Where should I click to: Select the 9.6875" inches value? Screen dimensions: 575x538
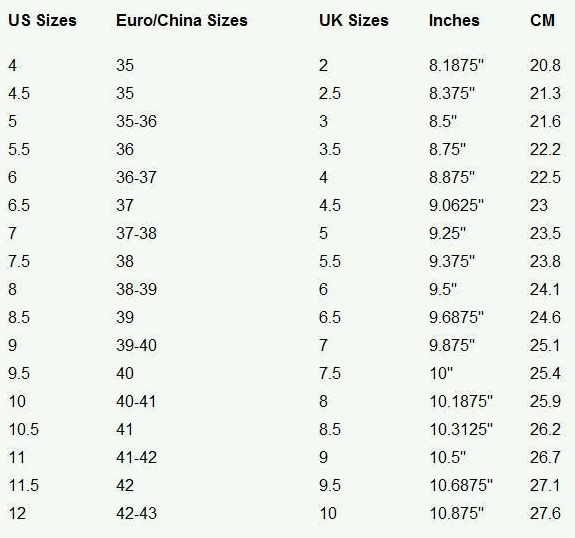coord(457,317)
